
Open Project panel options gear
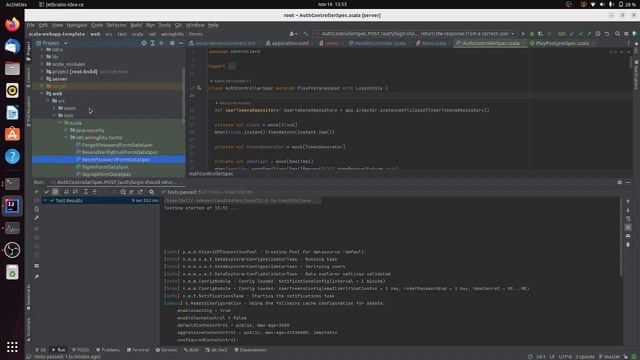[172, 43]
